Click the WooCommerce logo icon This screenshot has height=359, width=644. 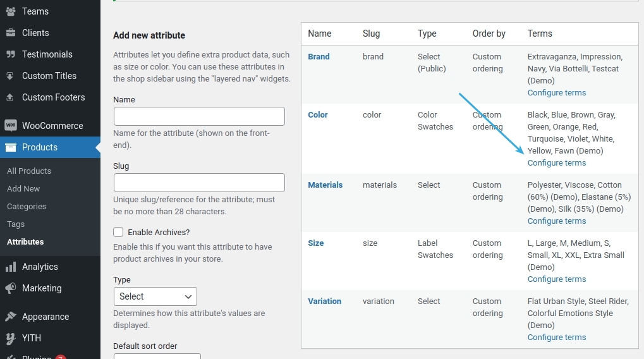pyautogui.click(x=10, y=126)
